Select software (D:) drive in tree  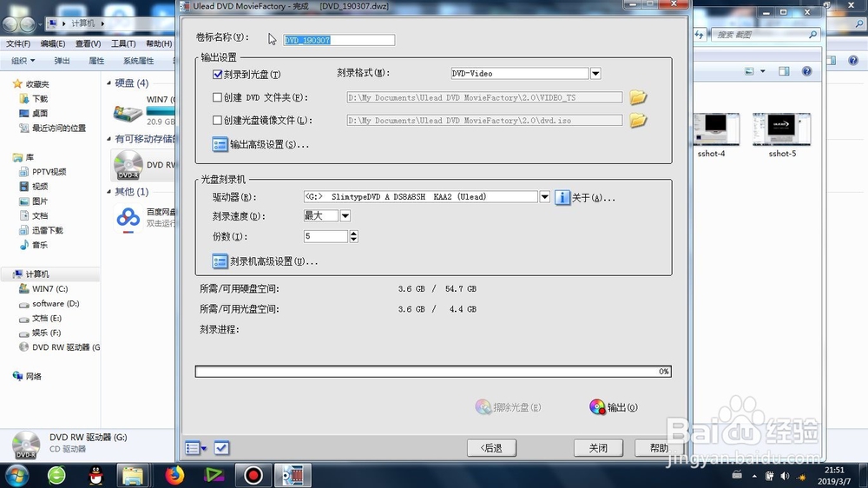[49, 304]
